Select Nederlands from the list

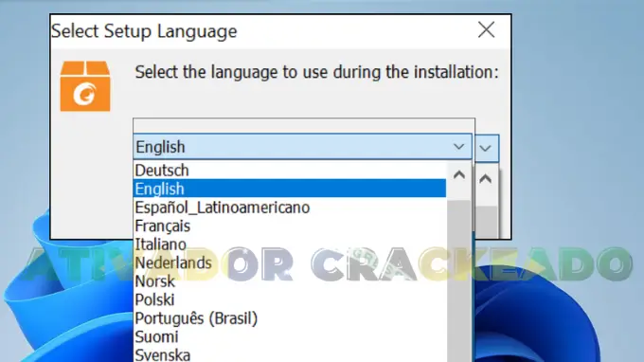click(x=290, y=262)
